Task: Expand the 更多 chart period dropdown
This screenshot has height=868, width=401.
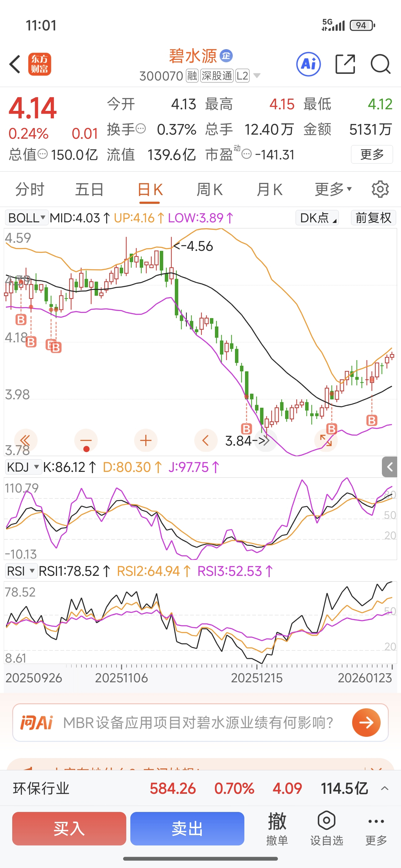Action: click(x=333, y=189)
